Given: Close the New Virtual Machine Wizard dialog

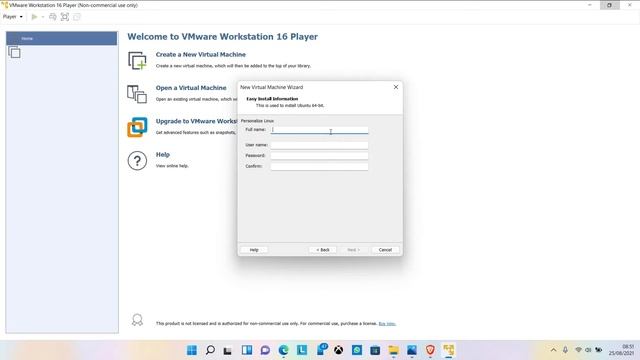Looking at the screenshot, I should pyautogui.click(x=396, y=87).
